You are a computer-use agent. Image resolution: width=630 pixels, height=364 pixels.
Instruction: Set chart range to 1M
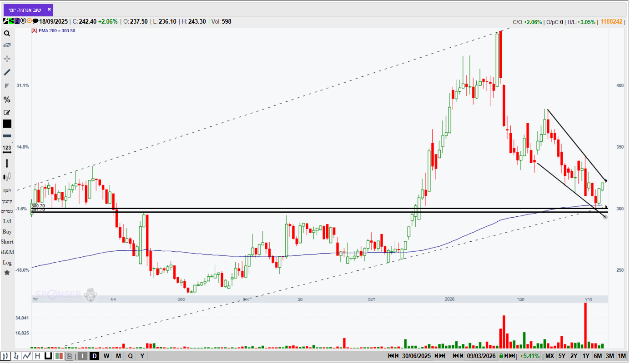622,356
